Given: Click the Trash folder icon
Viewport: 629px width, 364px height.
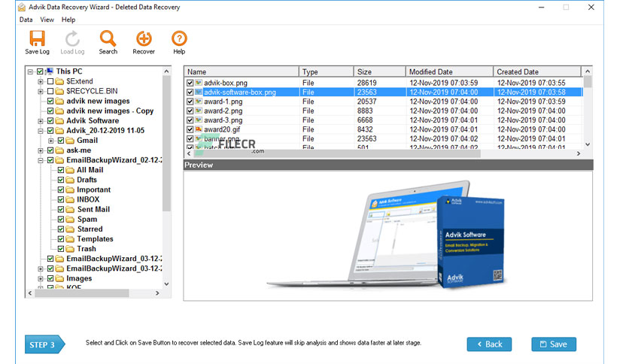Looking at the screenshot, I should coord(70,248).
